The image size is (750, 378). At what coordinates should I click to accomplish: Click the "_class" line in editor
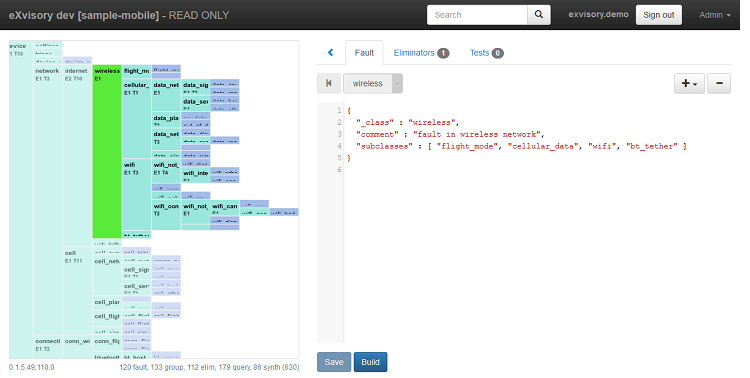[408, 122]
